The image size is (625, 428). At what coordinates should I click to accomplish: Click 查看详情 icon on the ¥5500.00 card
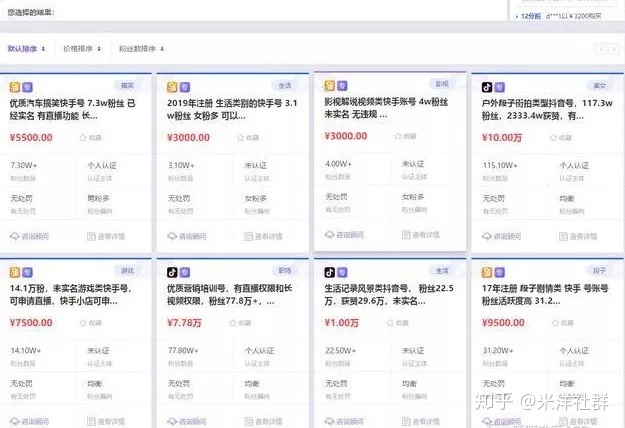tap(91, 236)
